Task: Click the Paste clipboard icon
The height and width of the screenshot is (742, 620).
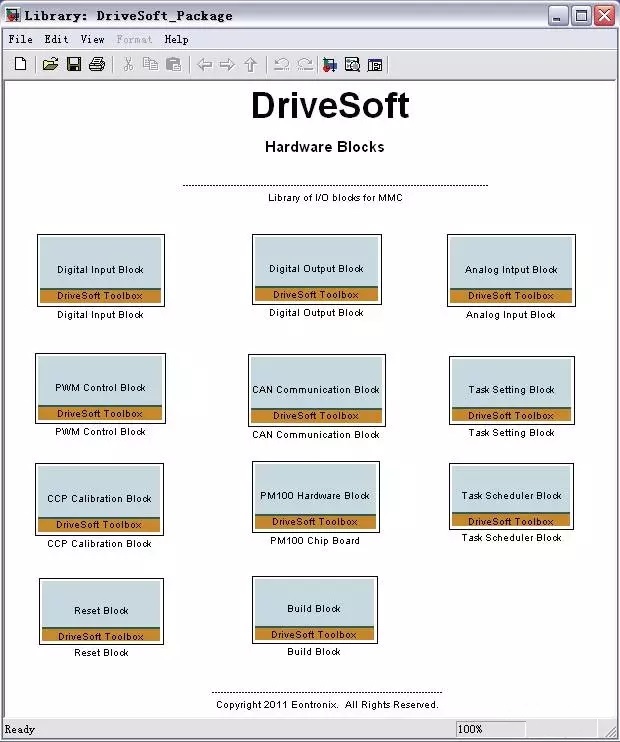Action: pyautogui.click(x=174, y=64)
